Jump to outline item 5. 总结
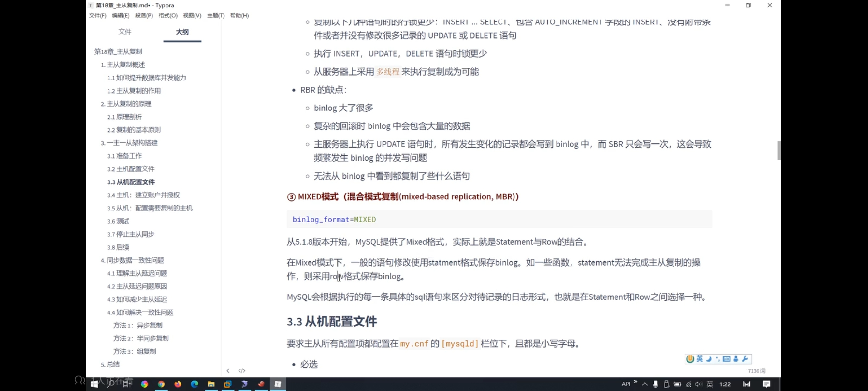 [110, 364]
